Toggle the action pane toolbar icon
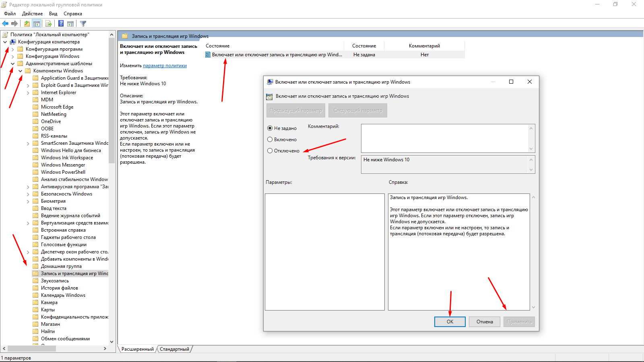This screenshot has height=362, width=644. coord(70,24)
